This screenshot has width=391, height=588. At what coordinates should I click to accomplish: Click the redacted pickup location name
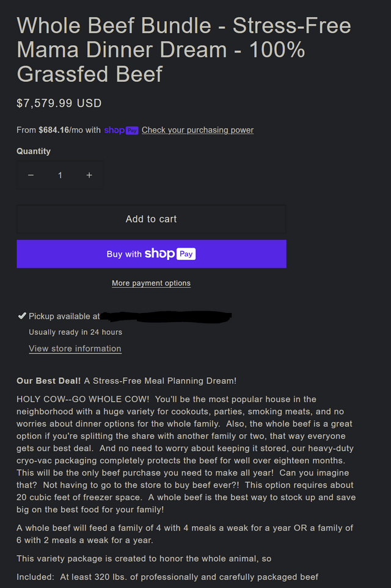tap(166, 317)
